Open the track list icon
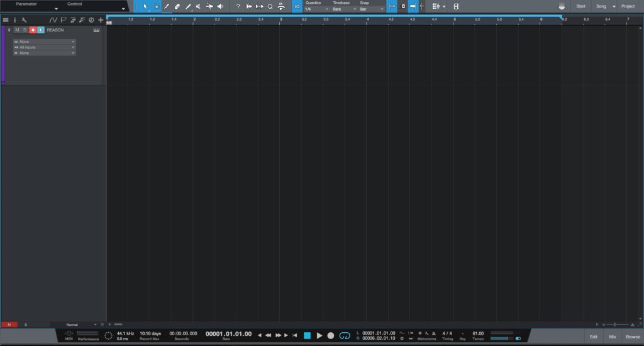This screenshot has height=346, width=644. pos(6,20)
